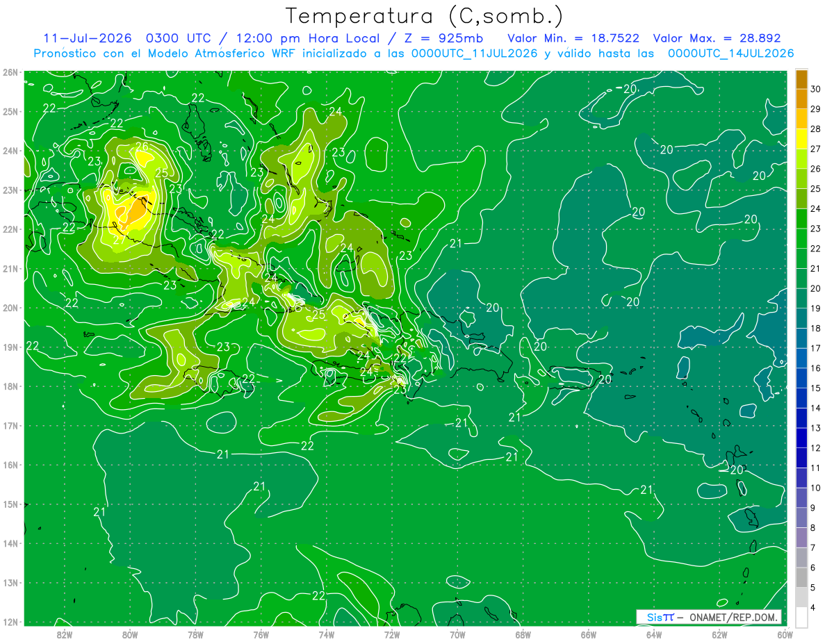Select the '0000UTC_14JUL2026' valid-until timestamp
This screenshot has width=834, height=644.
[730, 53]
